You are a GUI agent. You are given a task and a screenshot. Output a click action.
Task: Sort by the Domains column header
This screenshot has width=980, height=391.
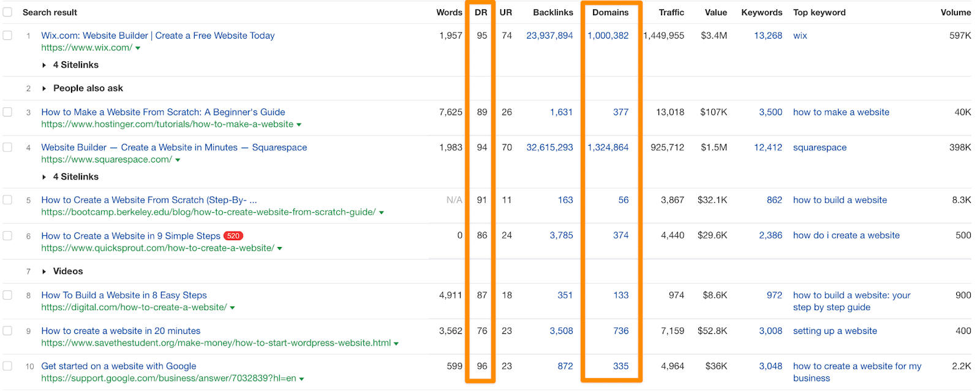610,12
